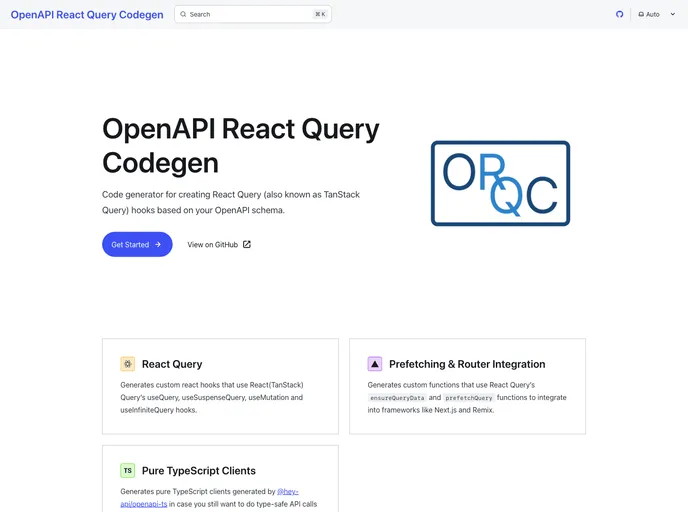Open the Auto theme selector dropdown

656,14
